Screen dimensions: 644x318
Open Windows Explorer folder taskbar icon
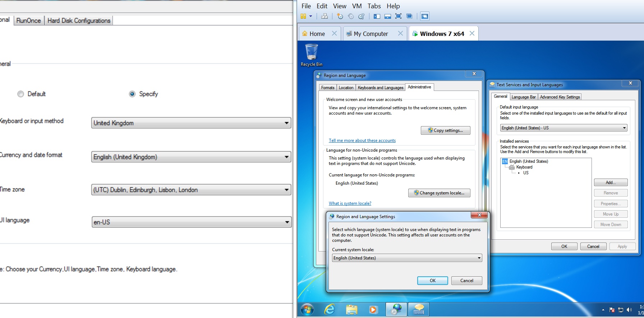[352, 309]
